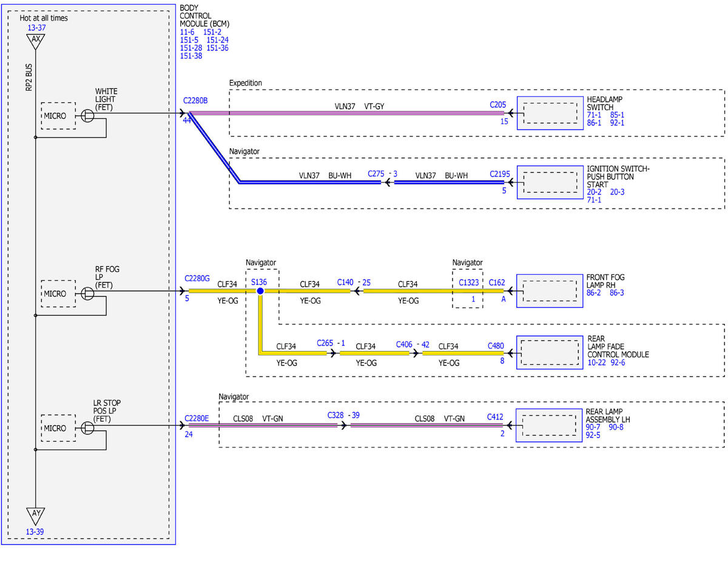Follow the BCM page reference 151-24

(x=217, y=40)
